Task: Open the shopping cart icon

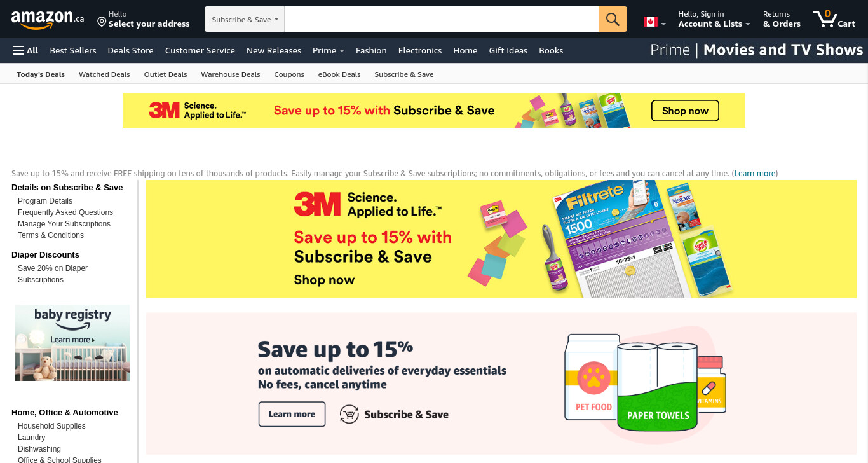Action: point(834,19)
